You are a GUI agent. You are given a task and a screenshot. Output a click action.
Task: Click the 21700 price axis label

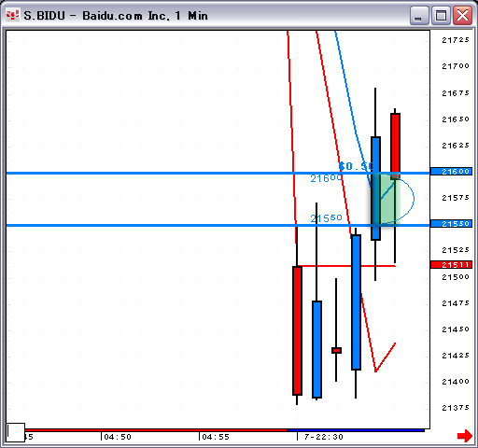point(456,66)
